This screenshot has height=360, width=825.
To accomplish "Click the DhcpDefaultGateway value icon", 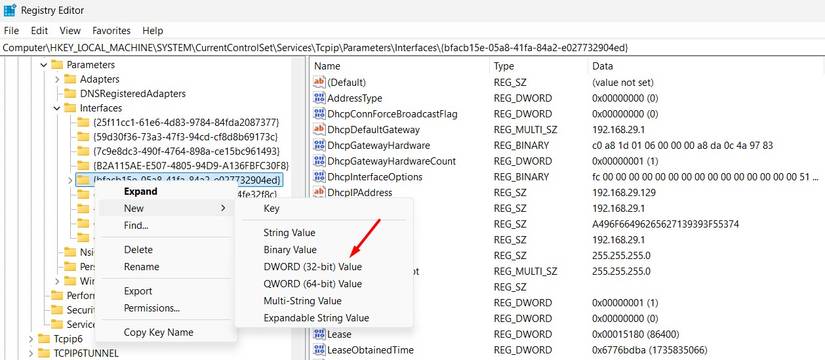I will [x=319, y=129].
